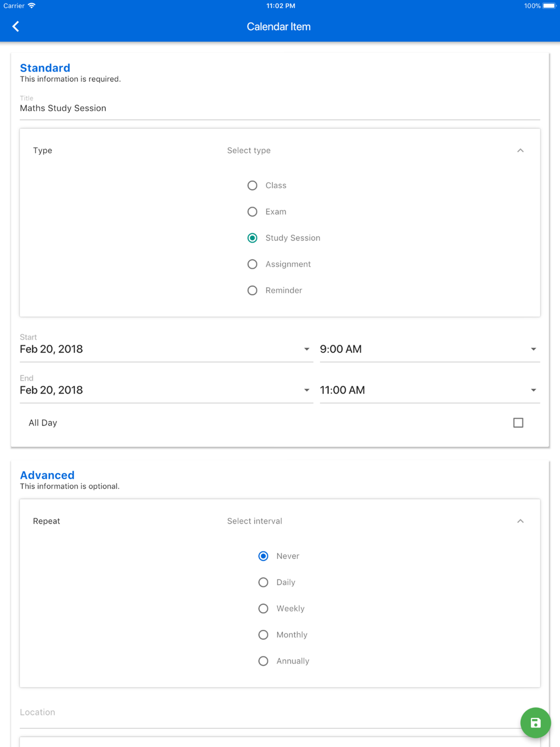Collapse the Repeat panel chevron
The width and height of the screenshot is (560, 747).
(x=520, y=521)
